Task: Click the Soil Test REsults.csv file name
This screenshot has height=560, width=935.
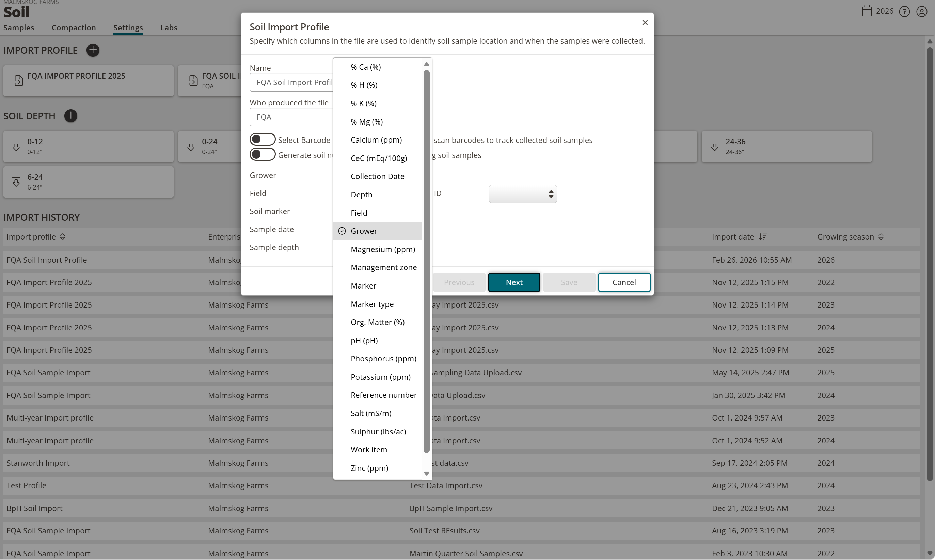Action: [x=444, y=530]
